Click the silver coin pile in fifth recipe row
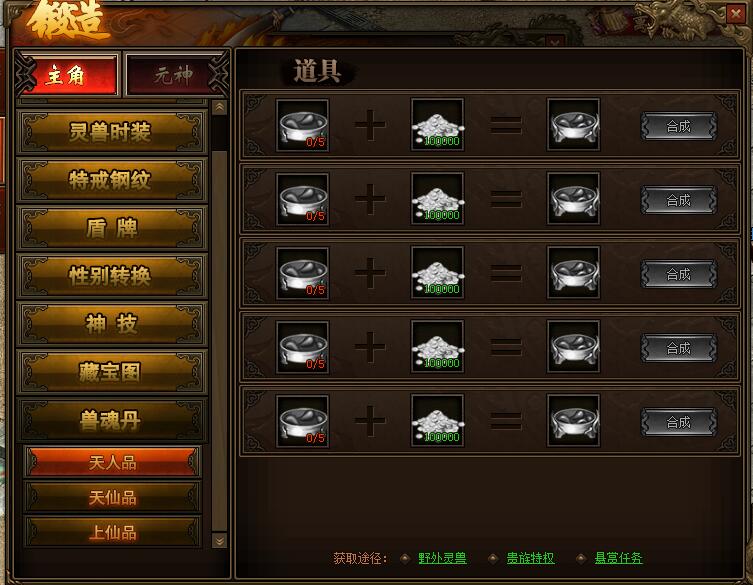Viewport: 753px width, 585px height. tap(437, 421)
